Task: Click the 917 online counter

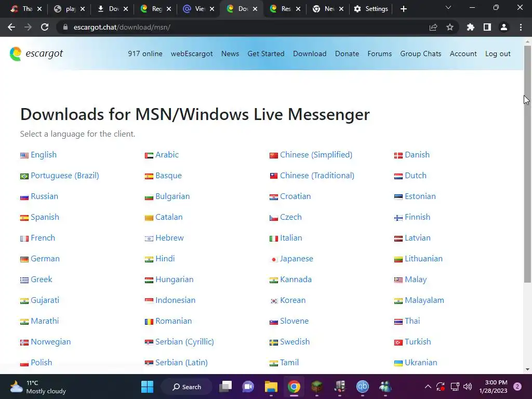Action: [145, 54]
